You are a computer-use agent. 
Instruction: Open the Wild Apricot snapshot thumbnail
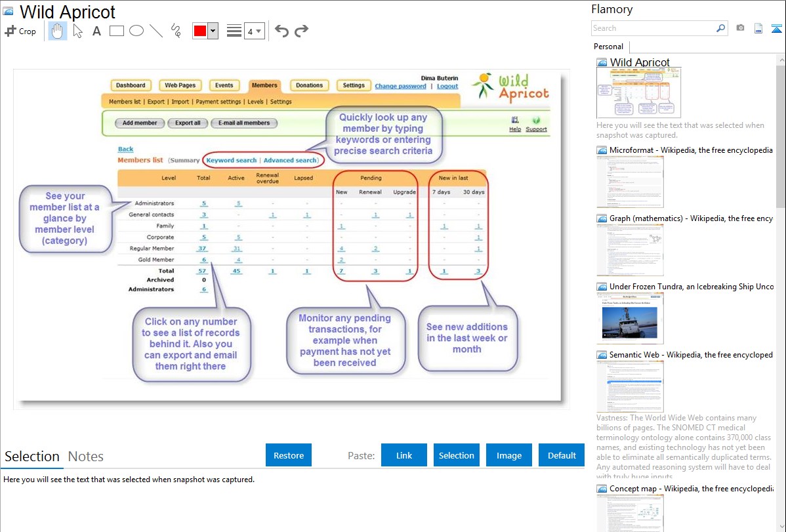coord(638,92)
